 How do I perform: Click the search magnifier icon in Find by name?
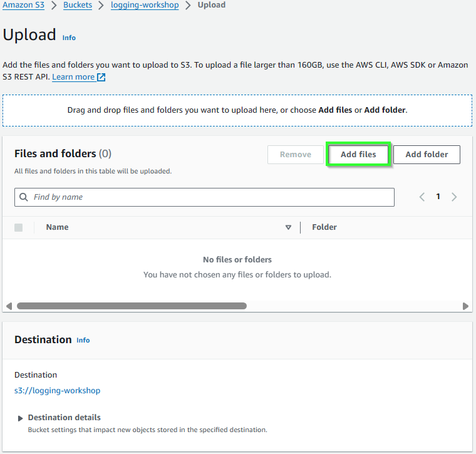tap(24, 197)
